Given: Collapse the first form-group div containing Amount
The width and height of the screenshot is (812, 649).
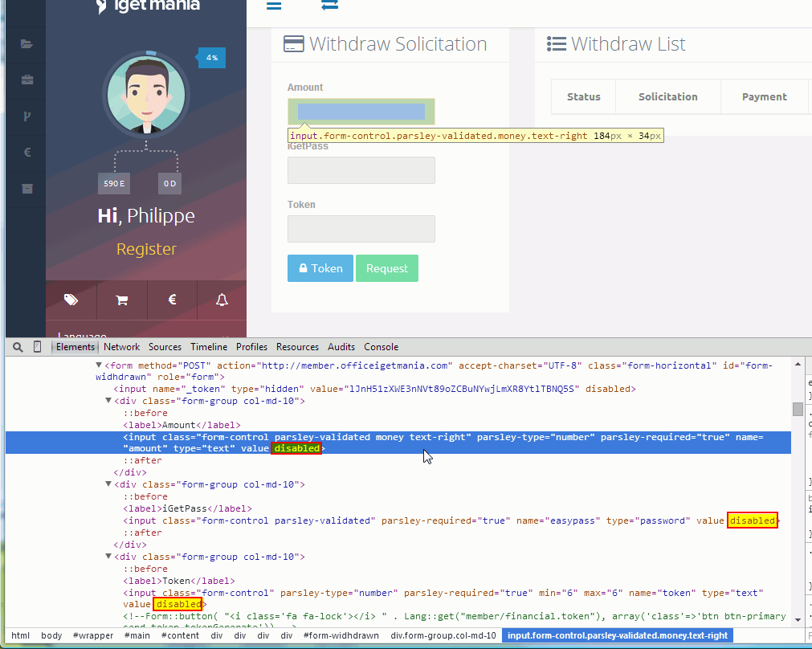Looking at the screenshot, I should (x=109, y=401).
